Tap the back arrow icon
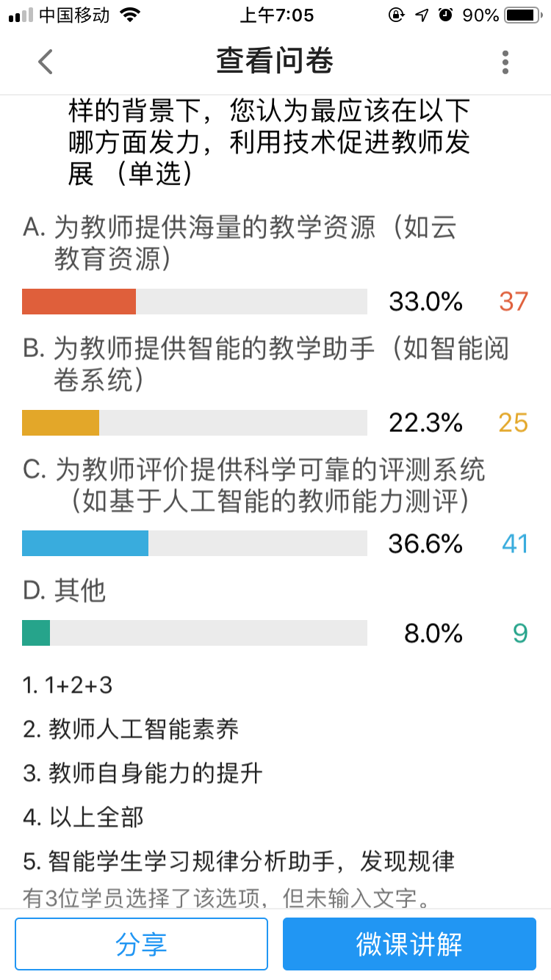 tap(46, 62)
